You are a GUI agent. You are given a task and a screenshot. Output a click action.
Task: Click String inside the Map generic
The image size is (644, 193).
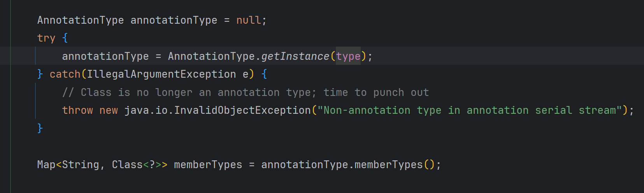click(x=81, y=165)
